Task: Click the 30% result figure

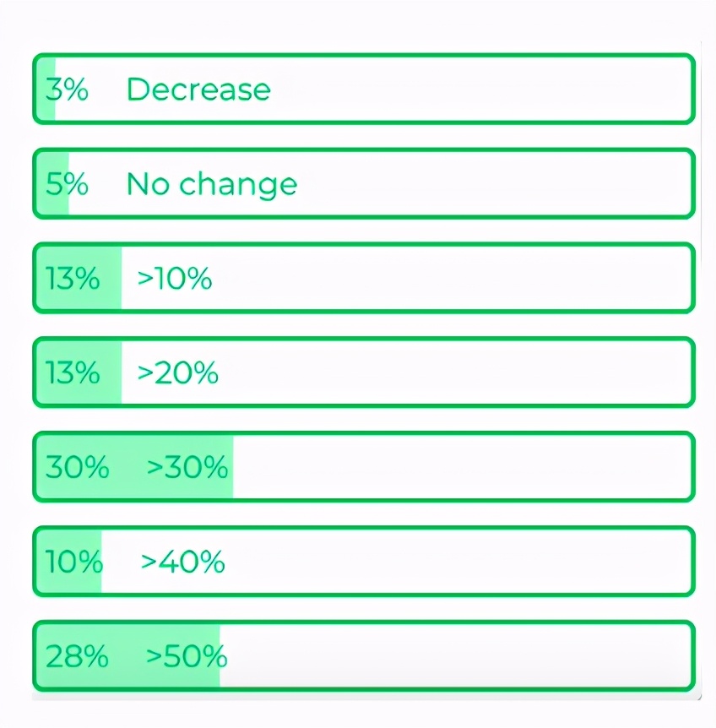Action: point(77,467)
